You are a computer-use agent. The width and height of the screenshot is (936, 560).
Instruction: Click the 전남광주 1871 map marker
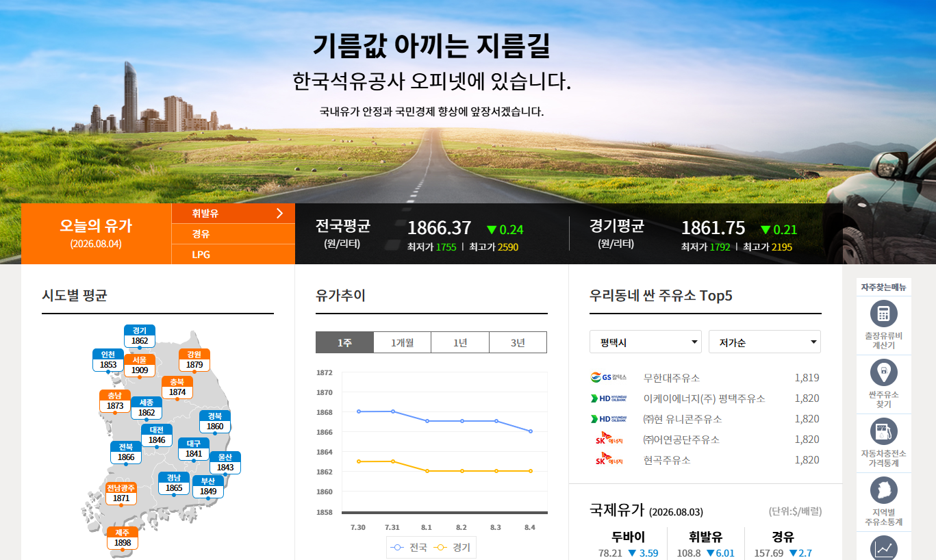click(121, 494)
